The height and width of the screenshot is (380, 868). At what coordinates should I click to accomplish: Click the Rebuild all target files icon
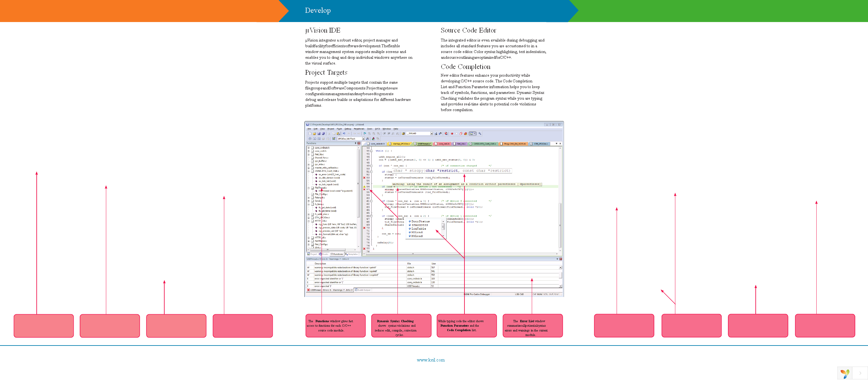point(319,139)
